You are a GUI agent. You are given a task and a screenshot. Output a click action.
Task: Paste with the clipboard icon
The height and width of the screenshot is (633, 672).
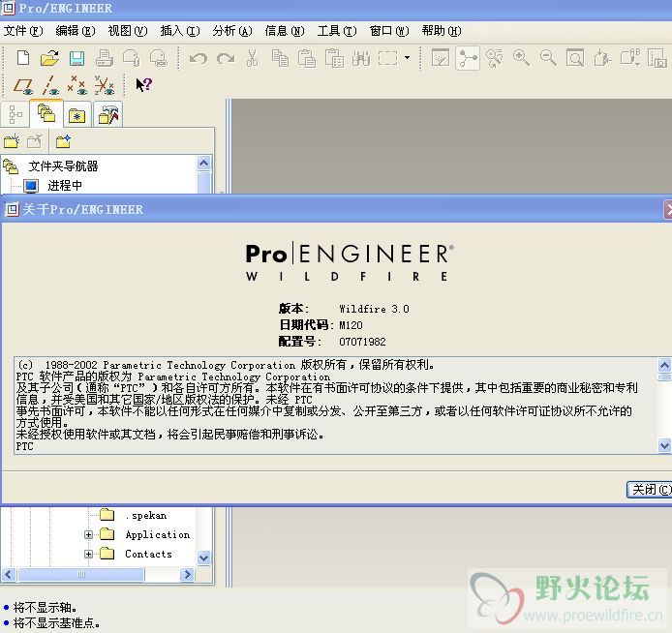(307, 58)
